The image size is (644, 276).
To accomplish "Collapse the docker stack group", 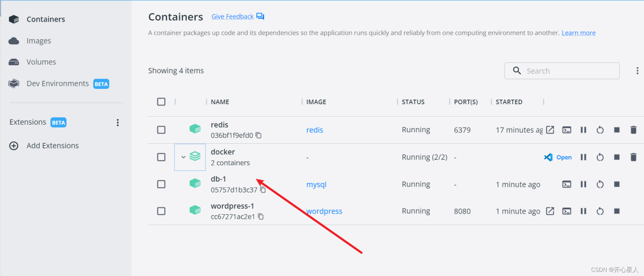I will [183, 157].
